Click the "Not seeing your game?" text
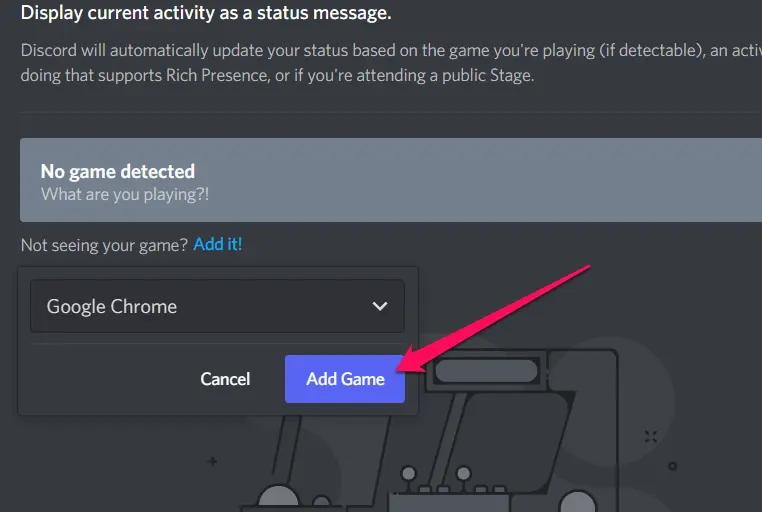 click(x=104, y=245)
